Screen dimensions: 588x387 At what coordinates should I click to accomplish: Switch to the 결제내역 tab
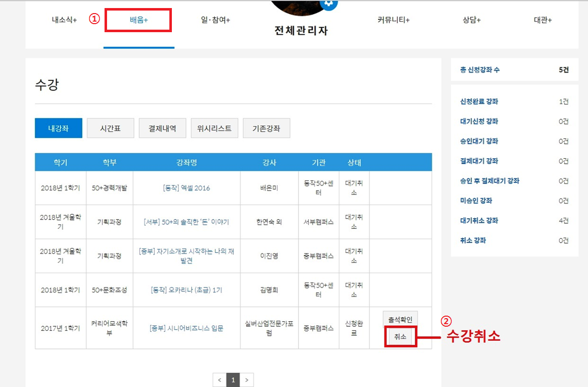point(162,128)
